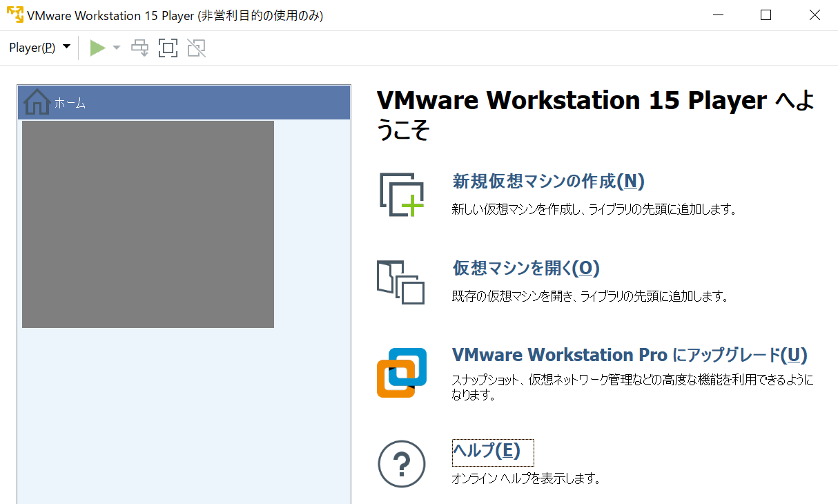
Task: Open the Player(P) menu
Action: pyautogui.click(x=39, y=48)
